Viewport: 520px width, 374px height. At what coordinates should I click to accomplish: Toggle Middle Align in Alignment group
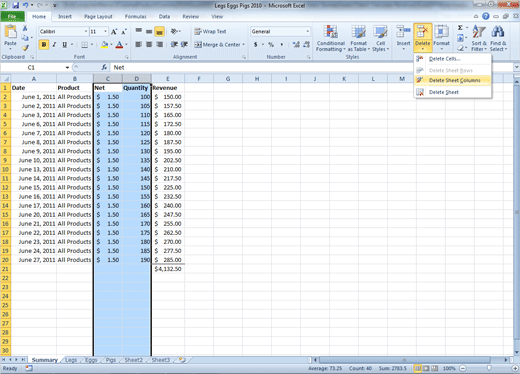point(149,31)
